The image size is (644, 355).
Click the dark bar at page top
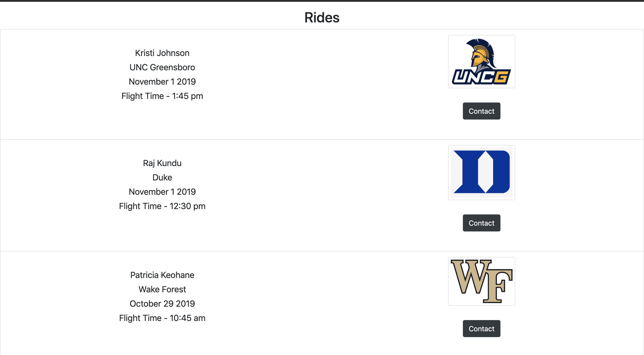tap(322, 1)
